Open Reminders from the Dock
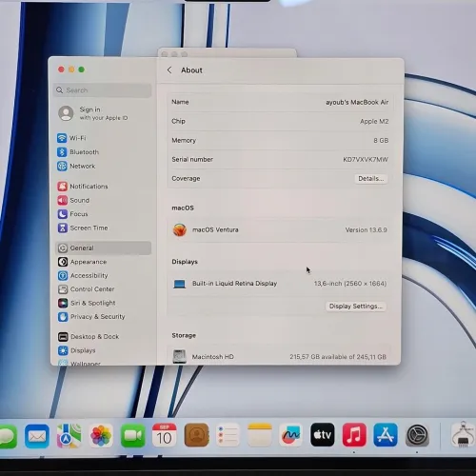The width and height of the screenshot is (476, 476). click(228, 435)
